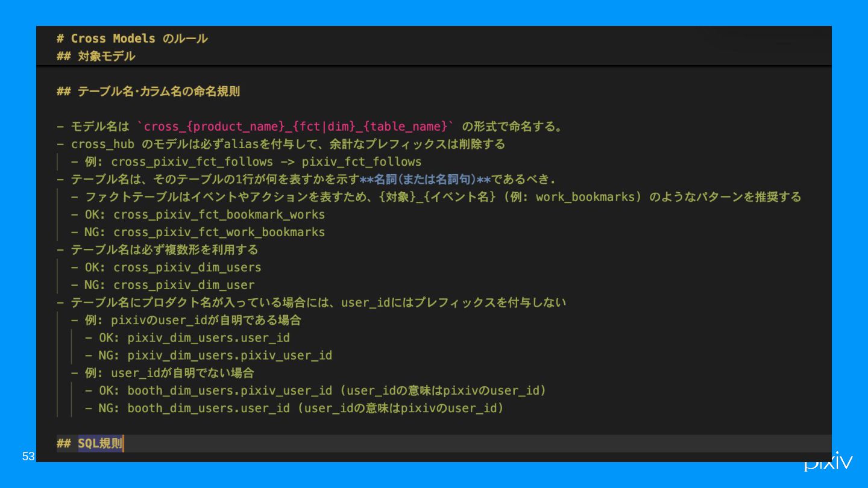Click the line 'OK: pixiv_dim_users.user_id'

[x=187, y=337]
